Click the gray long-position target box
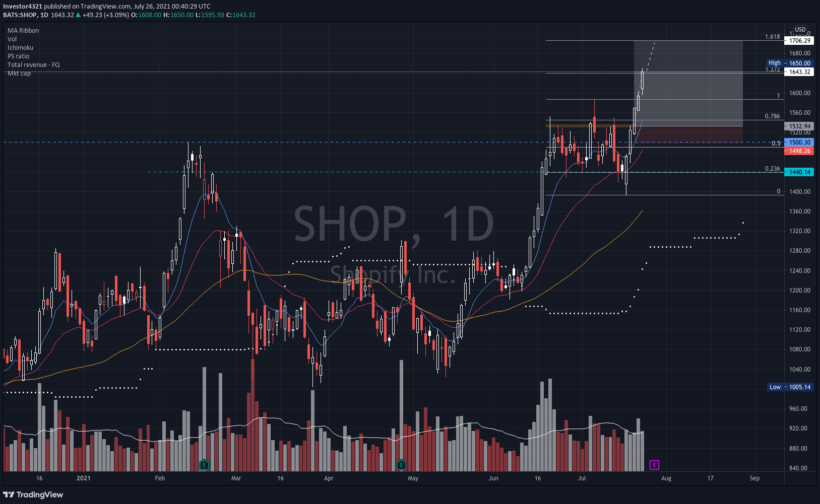The width and height of the screenshot is (820, 504). click(x=688, y=83)
